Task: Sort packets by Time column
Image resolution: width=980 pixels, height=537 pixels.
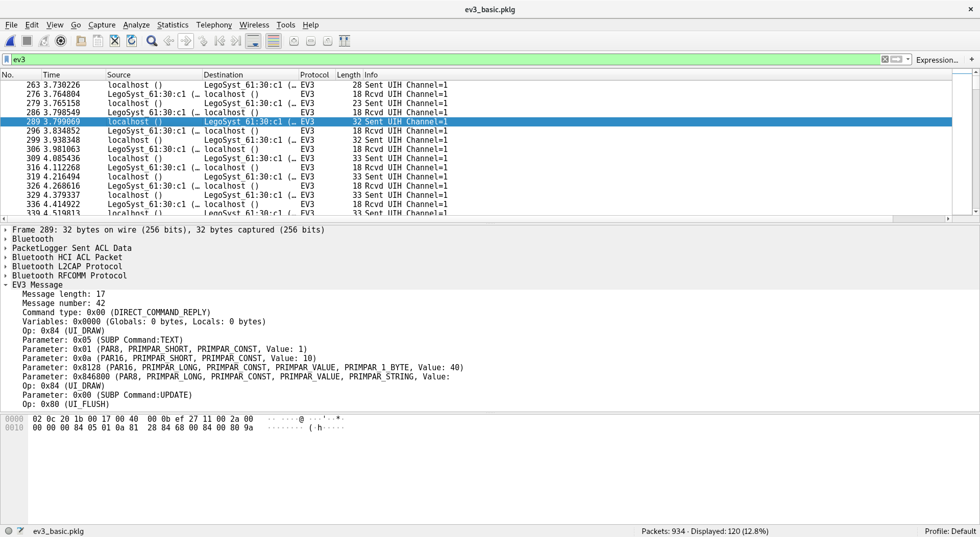Action: click(73, 75)
